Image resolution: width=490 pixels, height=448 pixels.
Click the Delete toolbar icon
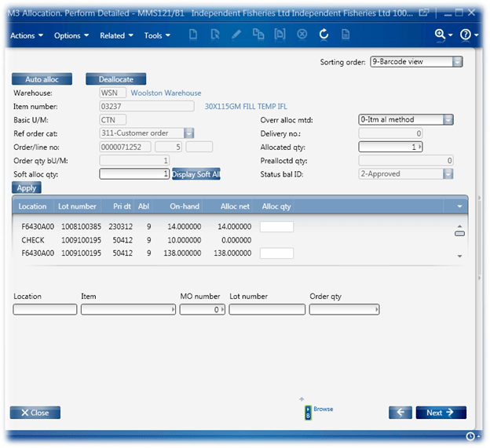point(302,35)
